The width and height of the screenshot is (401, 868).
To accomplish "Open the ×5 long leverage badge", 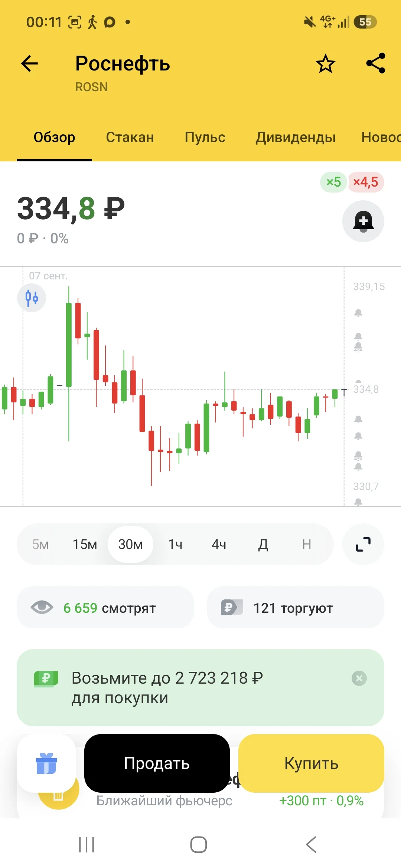I will click(333, 182).
